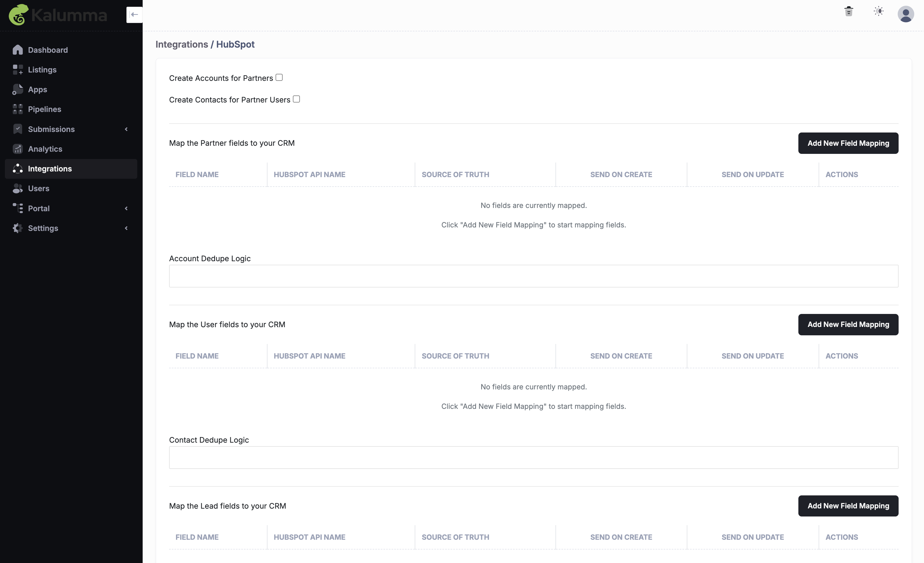Expand the Portal menu chevron

click(x=126, y=208)
